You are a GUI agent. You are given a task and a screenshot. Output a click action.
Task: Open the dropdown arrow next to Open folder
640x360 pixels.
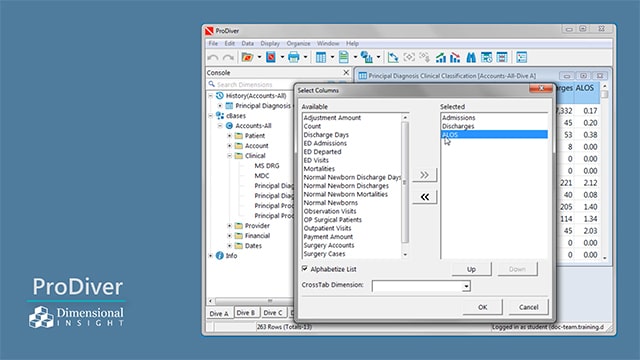click(x=259, y=58)
